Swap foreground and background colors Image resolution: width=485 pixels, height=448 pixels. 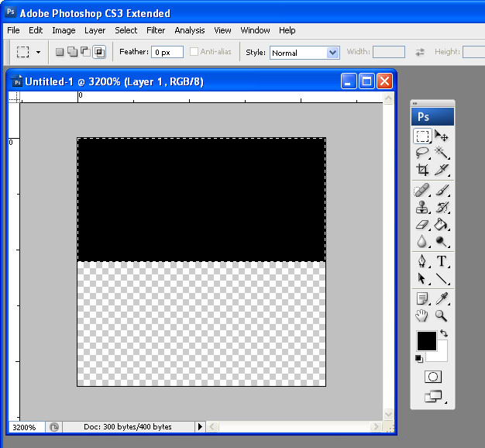coord(444,333)
